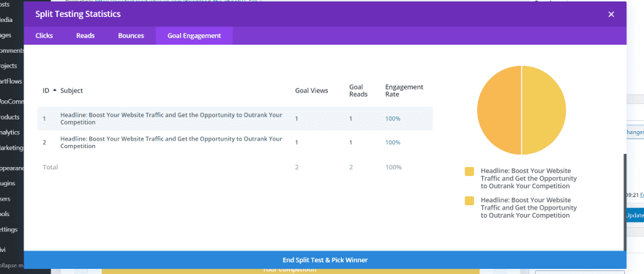Select the Goal Engagement tab

[x=194, y=36]
